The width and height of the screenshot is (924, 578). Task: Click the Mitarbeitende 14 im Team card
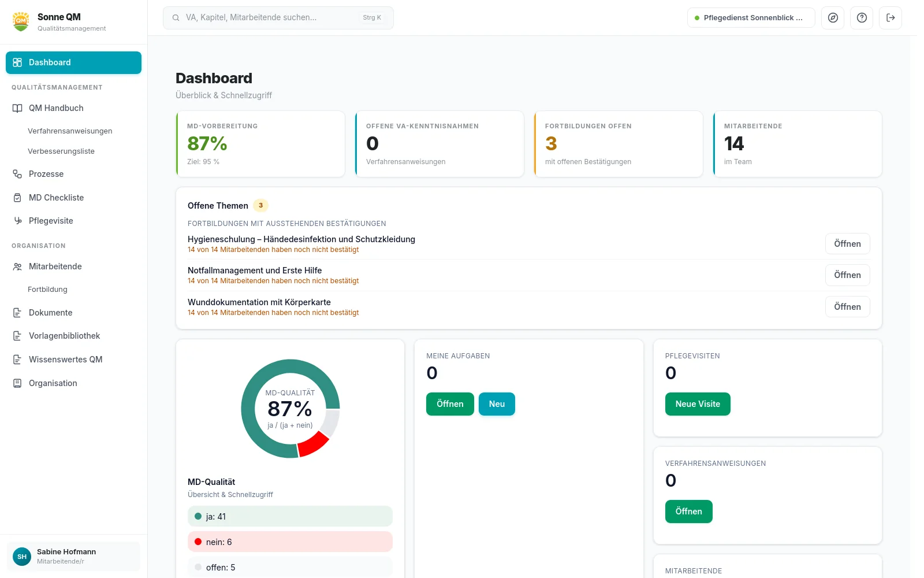tap(798, 144)
